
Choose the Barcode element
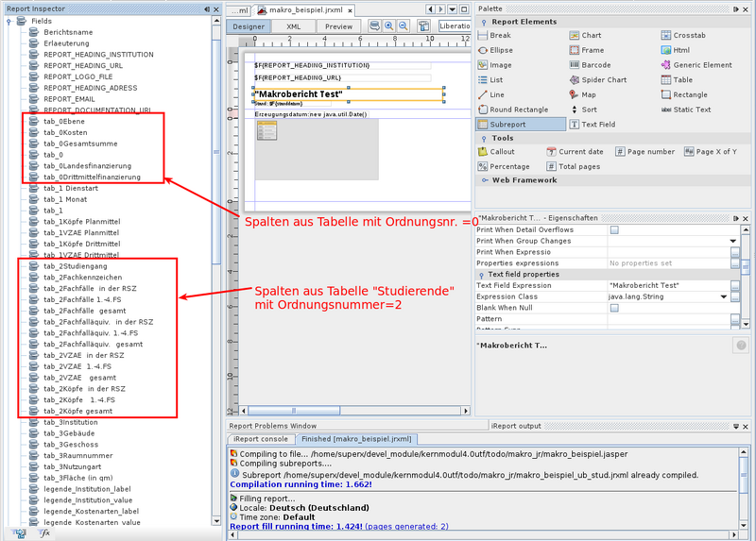tap(590, 65)
